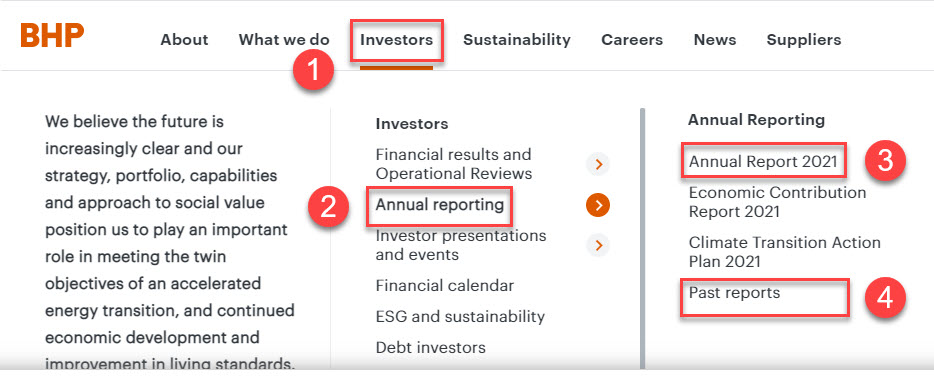This screenshot has width=934, height=381.
Task: Click the orange Annual reporting chevron
Action: click(x=598, y=205)
